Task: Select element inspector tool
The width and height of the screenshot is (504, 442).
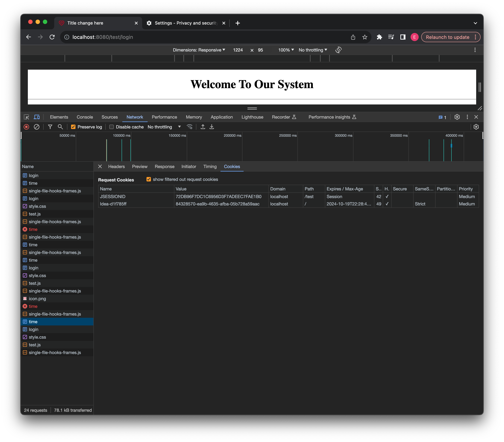Action: (x=26, y=117)
